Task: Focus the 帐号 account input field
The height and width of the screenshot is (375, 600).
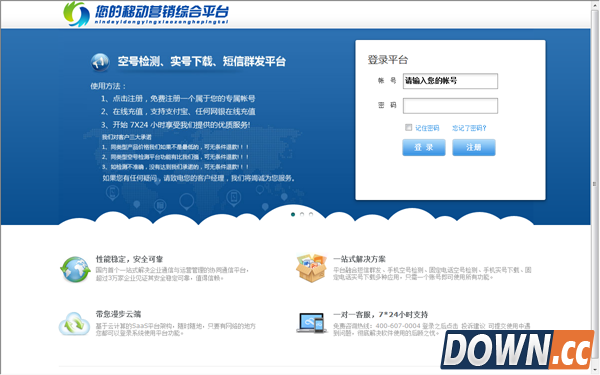Action: [x=450, y=81]
